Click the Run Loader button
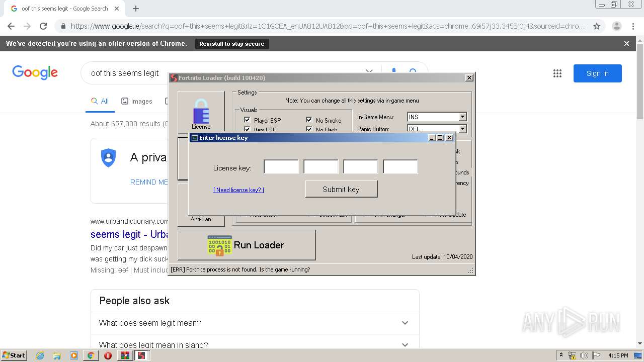The height and width of the screenshot is (362, 644). tap(247, 245)
